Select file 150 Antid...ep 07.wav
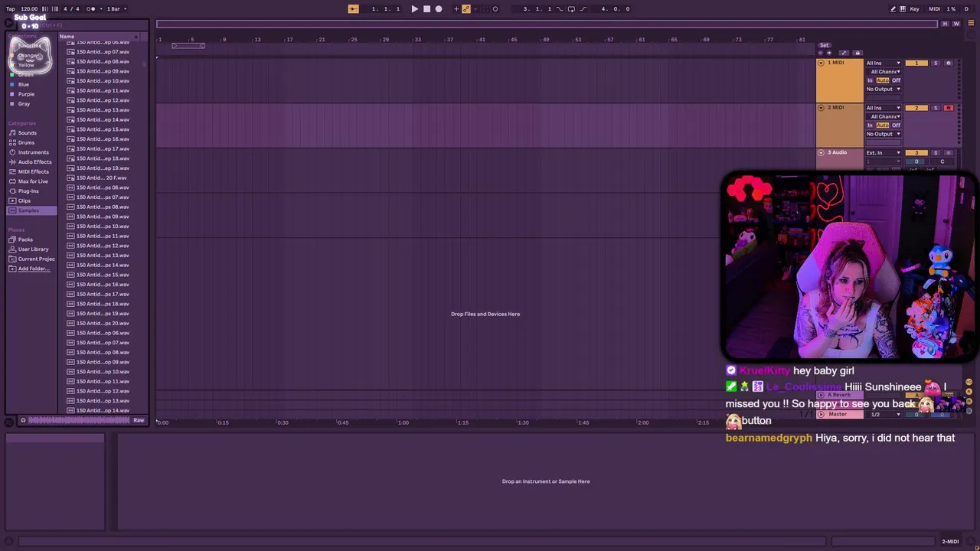Screen dimensions: 980x551 (x=103, y=52)
